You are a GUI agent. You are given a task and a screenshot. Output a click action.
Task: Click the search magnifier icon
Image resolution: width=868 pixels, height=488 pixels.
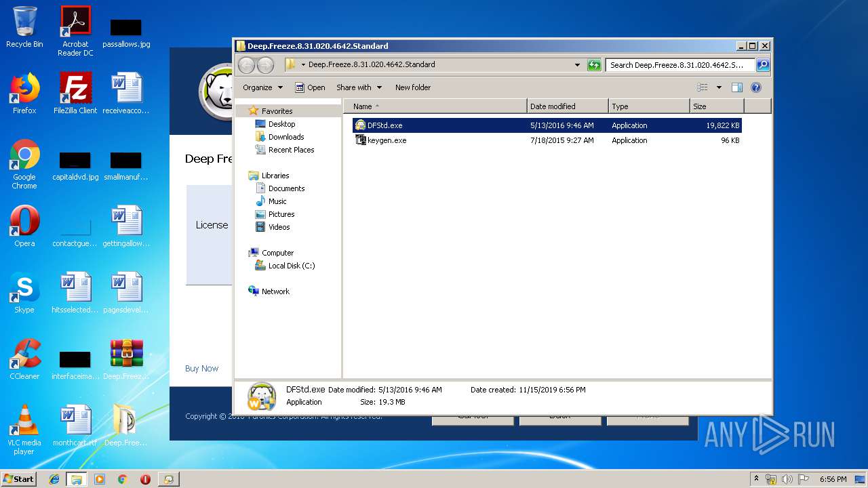[763, 65]
